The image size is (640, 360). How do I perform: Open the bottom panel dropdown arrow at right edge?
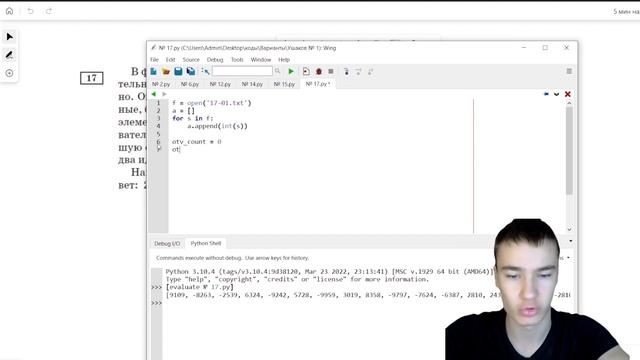click(571, 241)
